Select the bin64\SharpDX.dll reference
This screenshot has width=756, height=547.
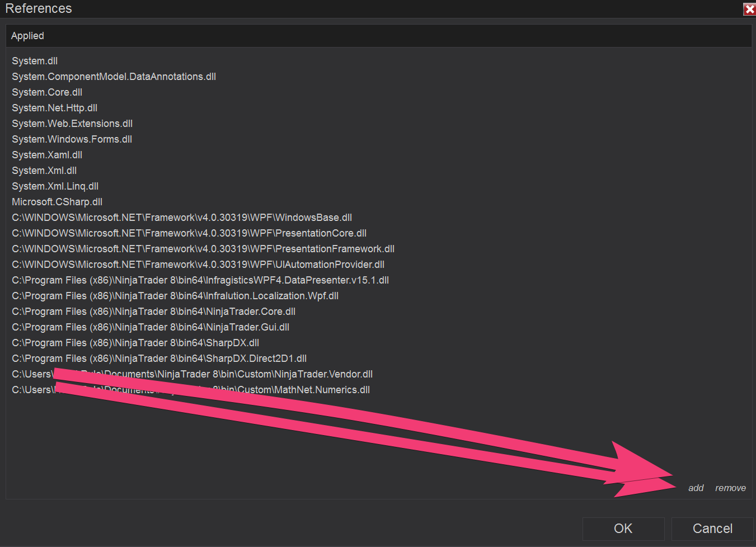pos(135,343)
